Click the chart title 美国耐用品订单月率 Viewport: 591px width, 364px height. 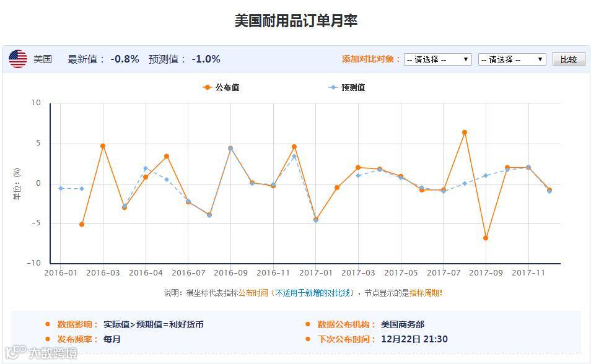296,20
